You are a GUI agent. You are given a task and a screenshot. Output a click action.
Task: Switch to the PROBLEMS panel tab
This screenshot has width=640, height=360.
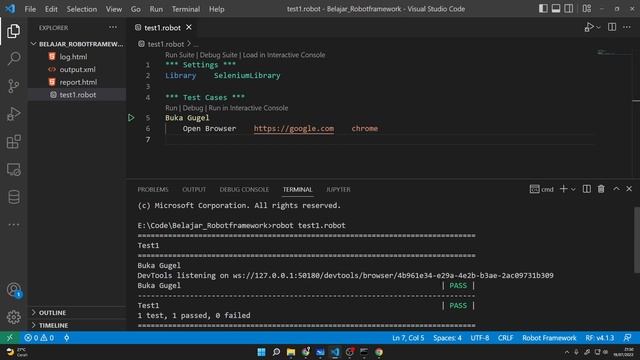click(x=153, y=189)
